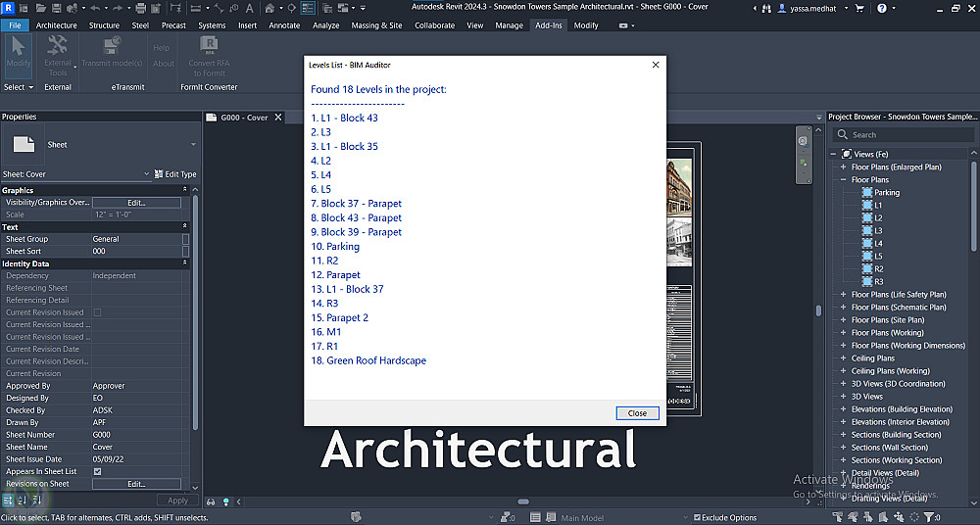Viewport: 980px width, 525px height.
Task: Click the navigation wheel icon in view
Action: [x=803, y=141]
